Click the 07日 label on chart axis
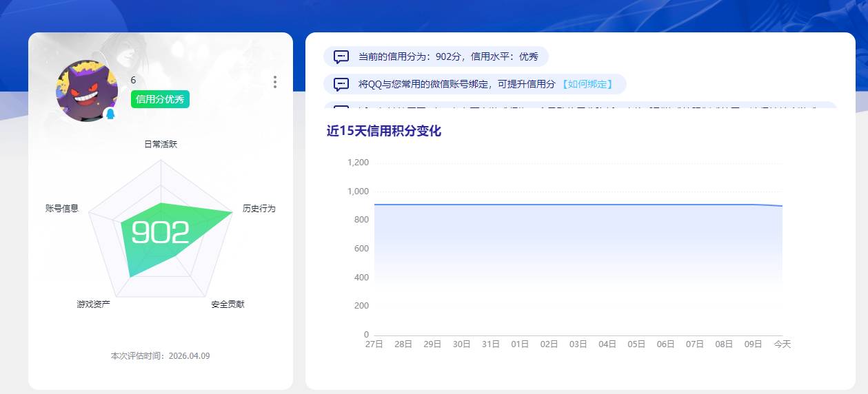Viewport: 868px width, 394px height. click(695, 344)
